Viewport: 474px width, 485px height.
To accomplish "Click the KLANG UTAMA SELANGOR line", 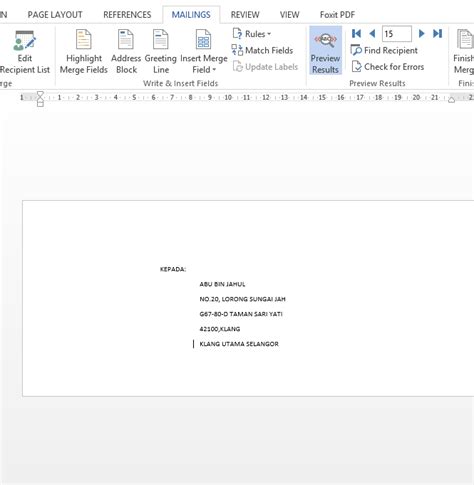I will pos(239,344).
